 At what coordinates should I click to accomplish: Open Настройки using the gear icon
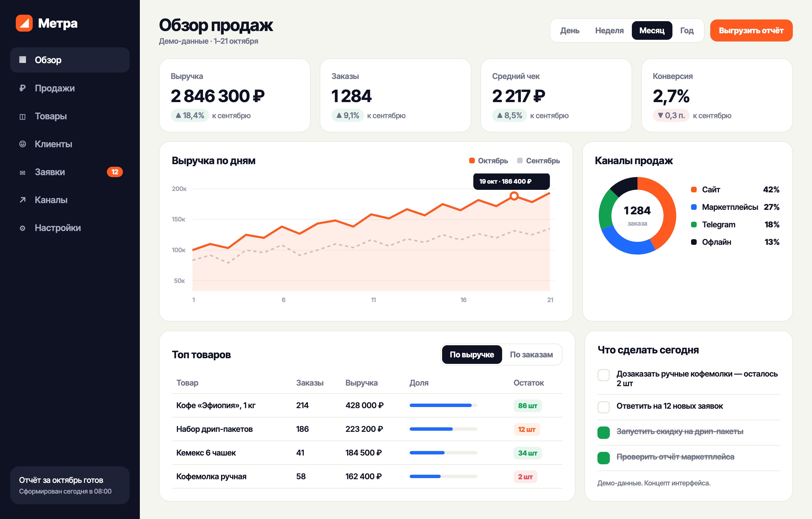pyautogui.click(x=23, y=228)
